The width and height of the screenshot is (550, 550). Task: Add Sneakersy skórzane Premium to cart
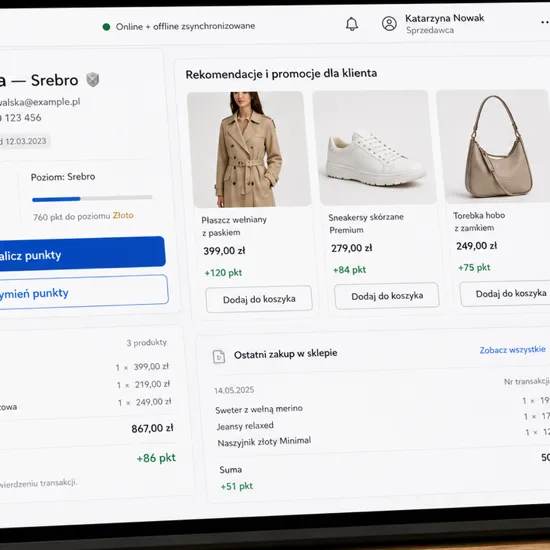(x=387, y=296)
